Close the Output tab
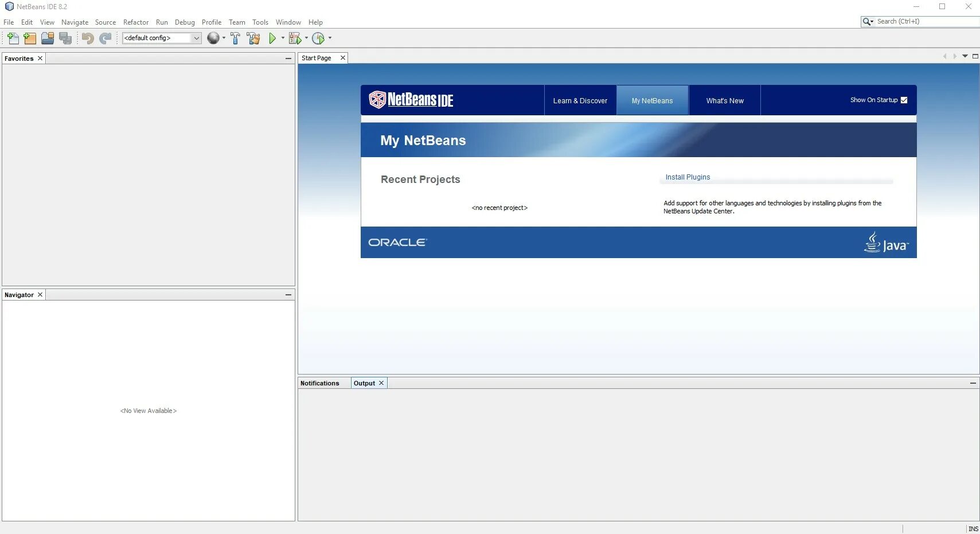Image resolution: width=980 pixels, height=534 pixels. pyautogui.click(x=381, y=383)
